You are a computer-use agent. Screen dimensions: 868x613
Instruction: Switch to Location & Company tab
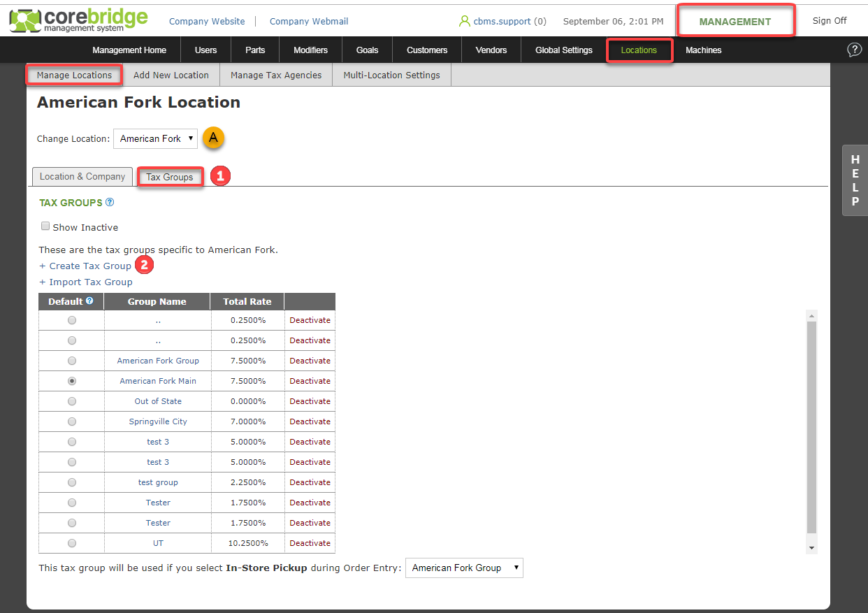coord(82,177)
